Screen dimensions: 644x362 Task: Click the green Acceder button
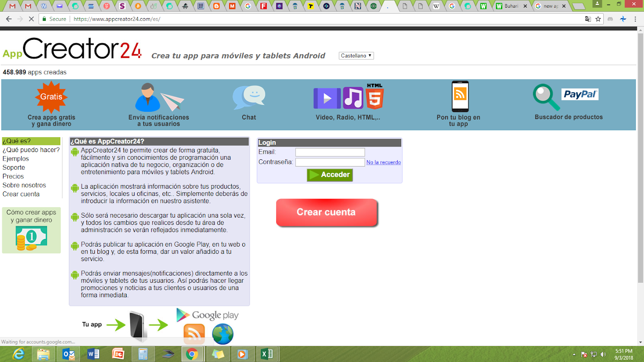click(x=330, y=175)
